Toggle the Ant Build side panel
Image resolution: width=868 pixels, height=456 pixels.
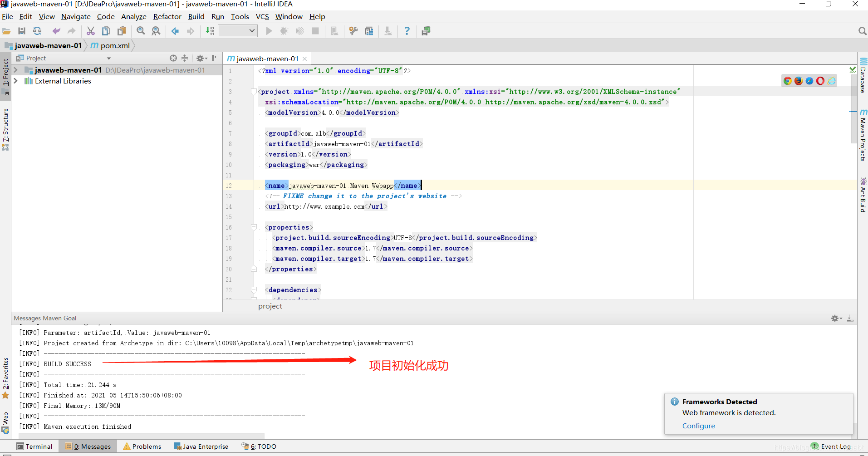863,195
